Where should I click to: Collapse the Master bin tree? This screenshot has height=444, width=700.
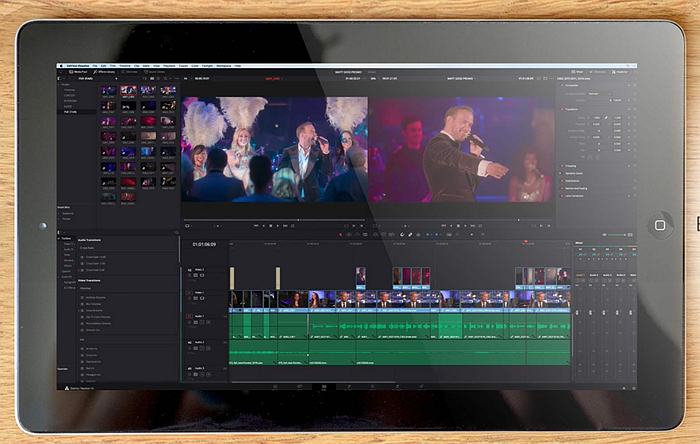59,84
